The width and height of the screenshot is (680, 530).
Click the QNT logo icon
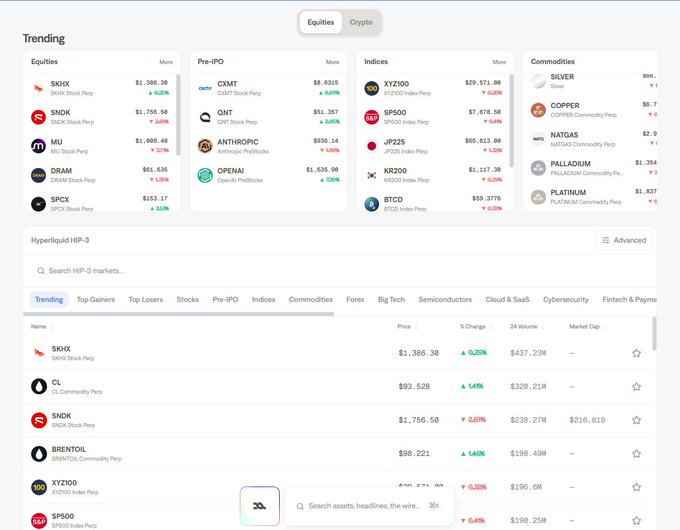[x=205, y=117]
